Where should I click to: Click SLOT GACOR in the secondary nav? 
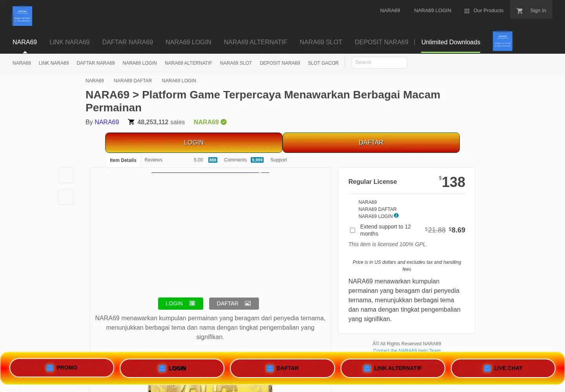[x=323, y=63]
